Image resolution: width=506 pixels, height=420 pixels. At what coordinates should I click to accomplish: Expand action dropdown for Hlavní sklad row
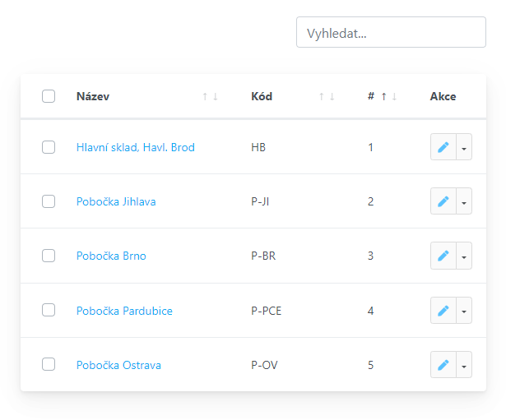tap(464, 147)
